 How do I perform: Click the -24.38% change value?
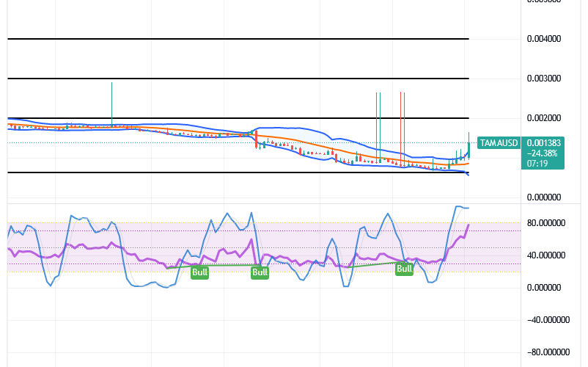pyautogui.click(x=542, y=153)
